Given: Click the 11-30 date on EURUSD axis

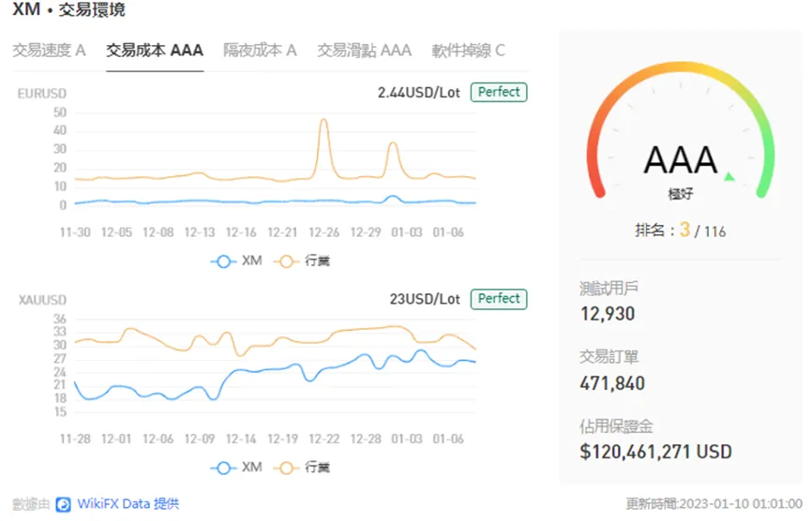Looking at the screenshot, I should point(75,232).
